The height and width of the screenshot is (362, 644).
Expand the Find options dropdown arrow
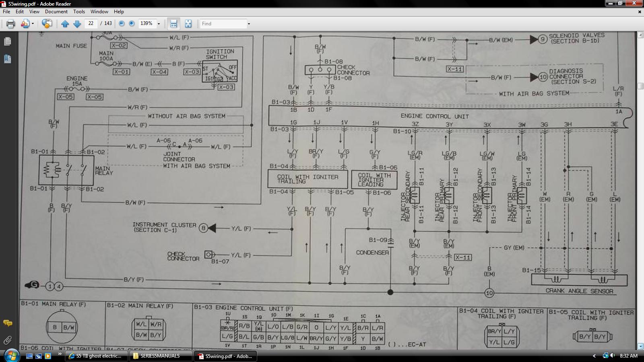[x=249, y=24]
